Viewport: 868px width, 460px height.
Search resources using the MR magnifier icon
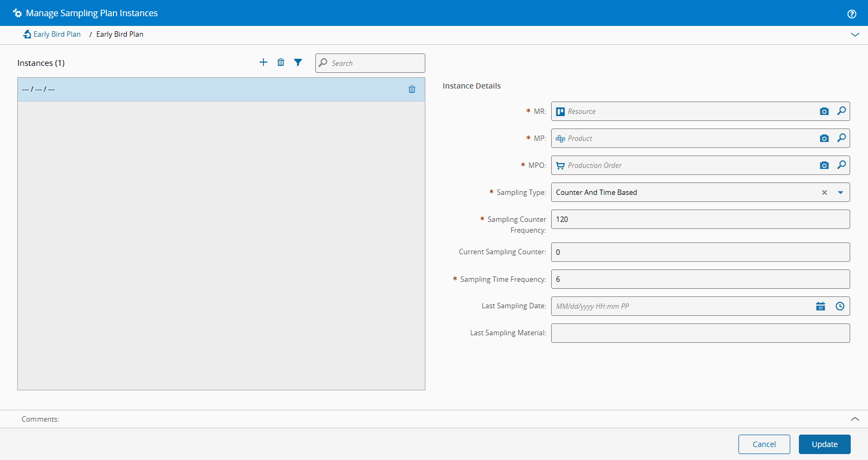pos(841,111)
